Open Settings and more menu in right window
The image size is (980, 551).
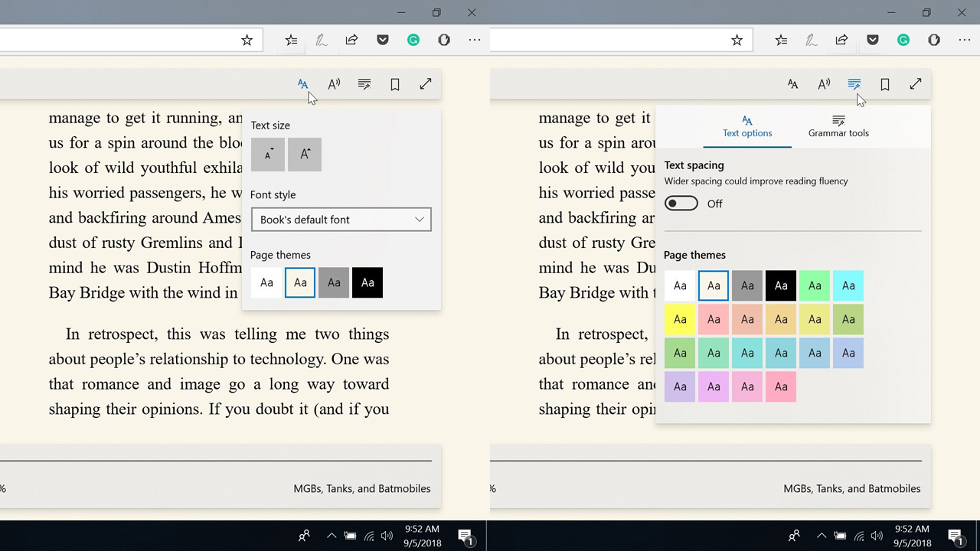[x=964, y=40]
